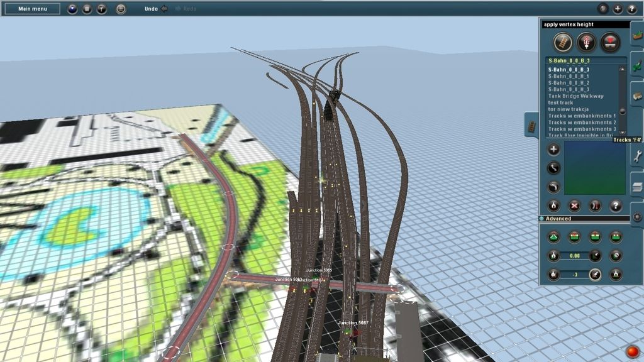
Task: Click the blue sphere icon in top toolbar
Action: (72, 9)
